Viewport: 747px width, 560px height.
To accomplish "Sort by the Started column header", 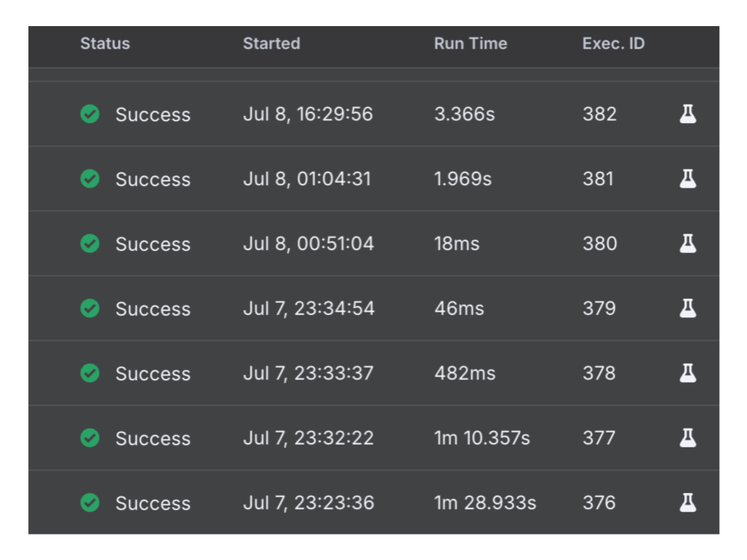I will click(272, 44).
